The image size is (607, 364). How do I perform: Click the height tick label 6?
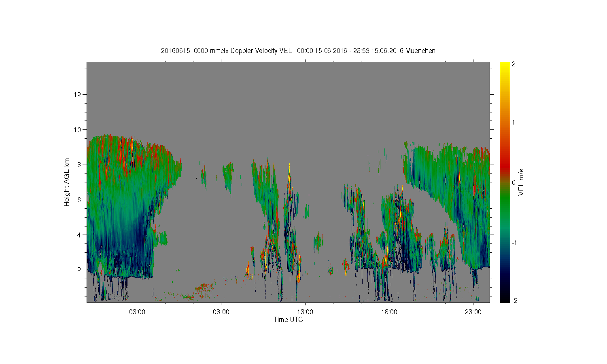click(80, 200)
